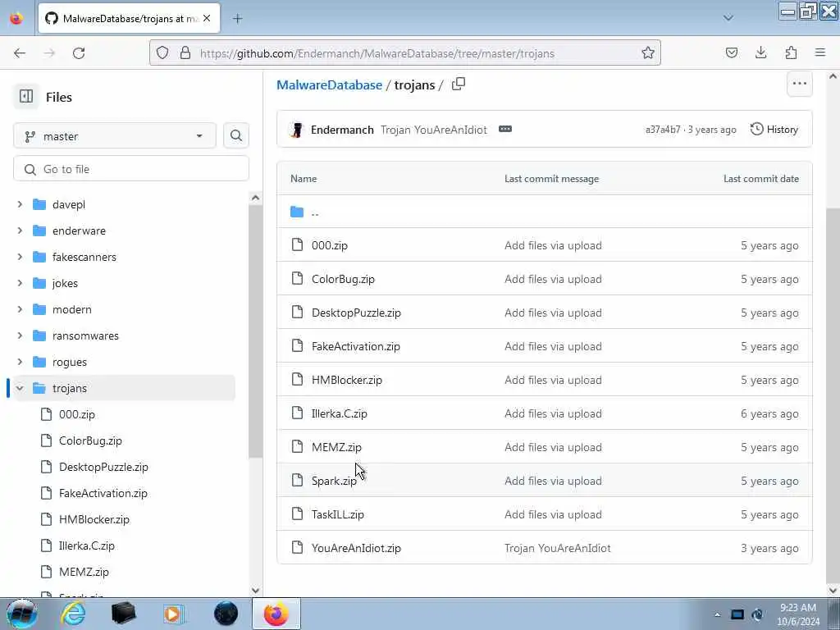840x630 pixels.
Task: Collapse the Files side panel icon
Action: click(x=25, y=97)
